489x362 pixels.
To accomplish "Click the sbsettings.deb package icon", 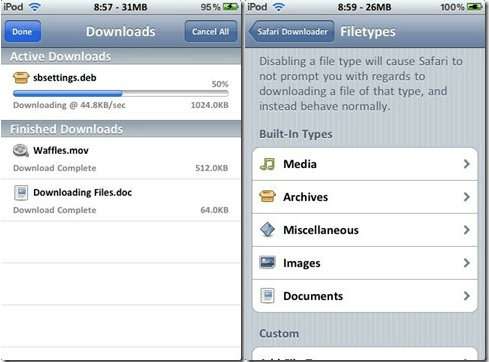I will coord(21,78).
